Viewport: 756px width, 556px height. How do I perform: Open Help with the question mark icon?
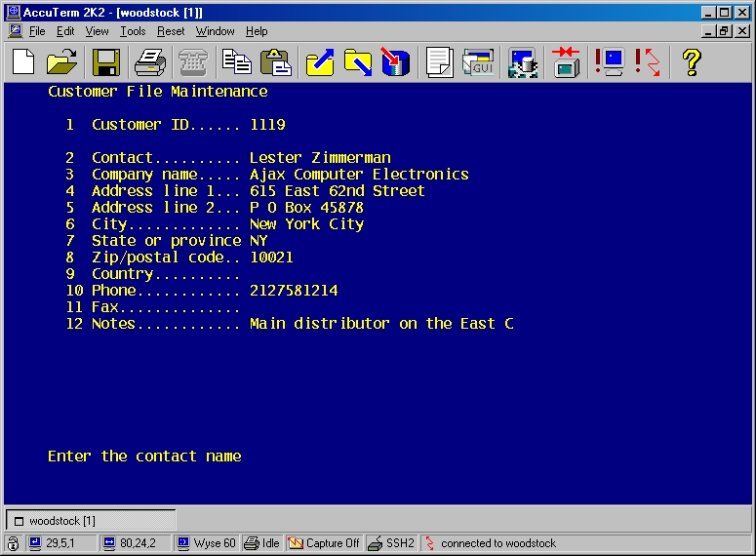tap(692, 62)
